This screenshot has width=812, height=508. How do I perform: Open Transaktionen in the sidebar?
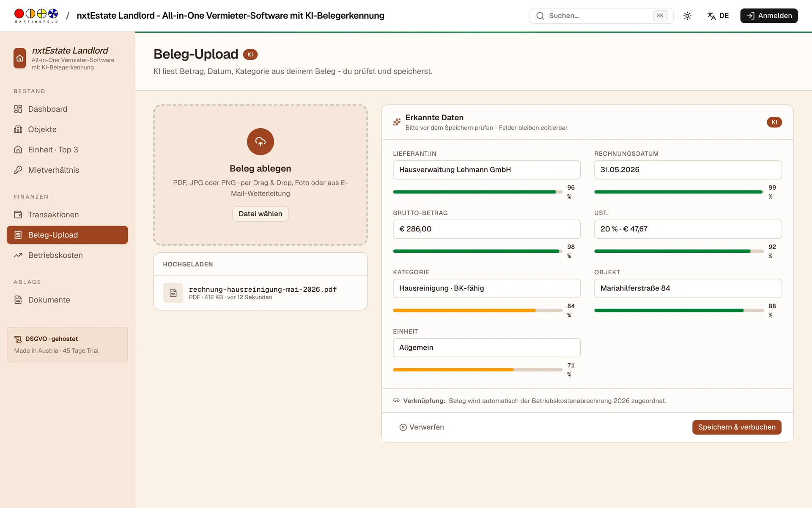coord(67,215)
